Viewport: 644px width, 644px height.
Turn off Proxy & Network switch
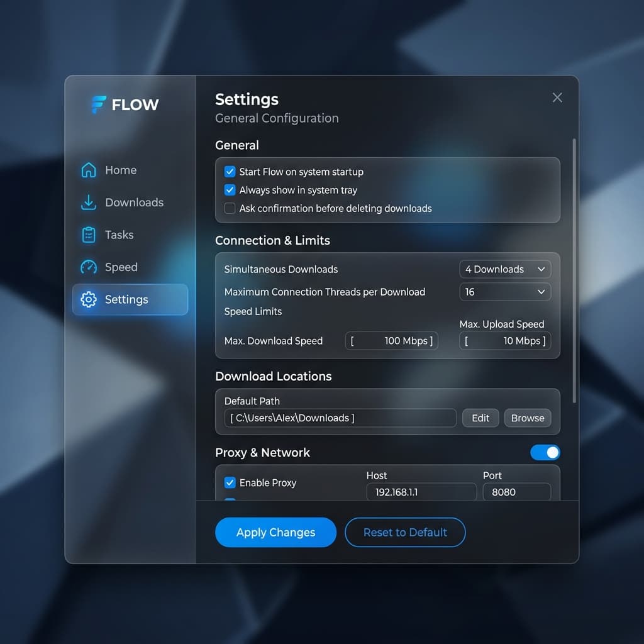[x=545, y=452]
